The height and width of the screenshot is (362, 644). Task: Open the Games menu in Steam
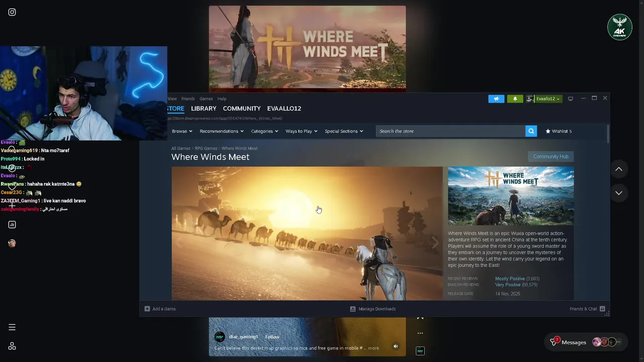[x=206, y=99]
